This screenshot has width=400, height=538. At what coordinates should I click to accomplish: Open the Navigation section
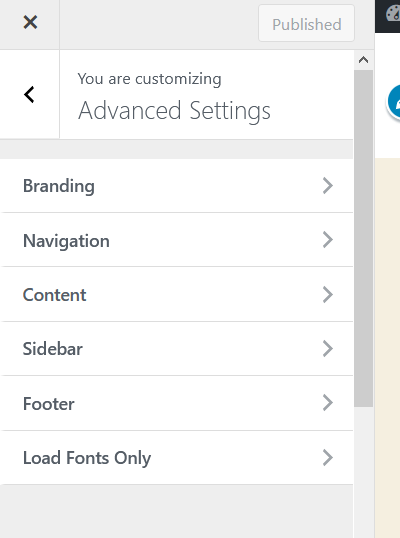176,240
